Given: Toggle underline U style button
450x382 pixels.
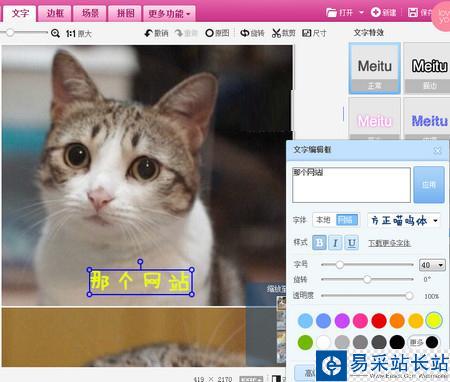Looking at the screenshot, I should 352,243.
